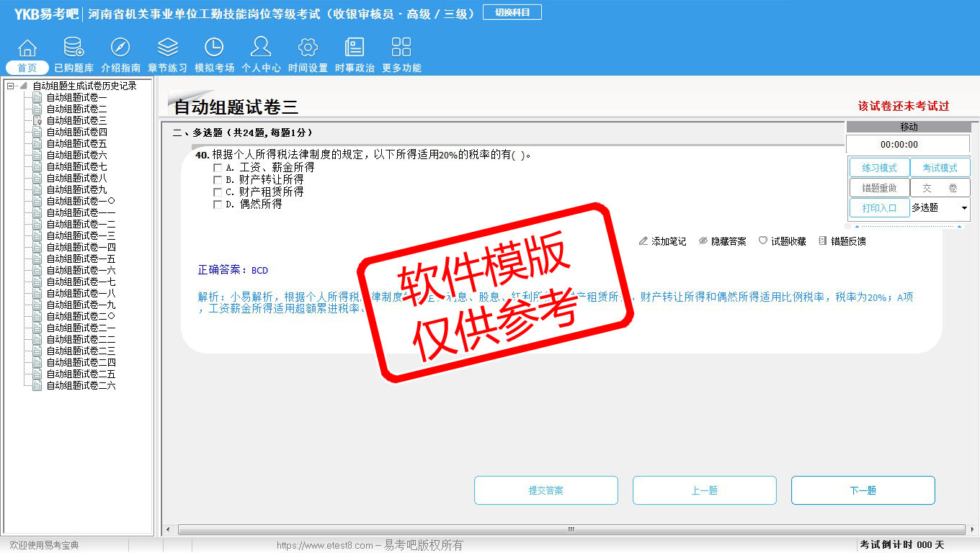Switch to 练习模式

(x=879, y=168)
